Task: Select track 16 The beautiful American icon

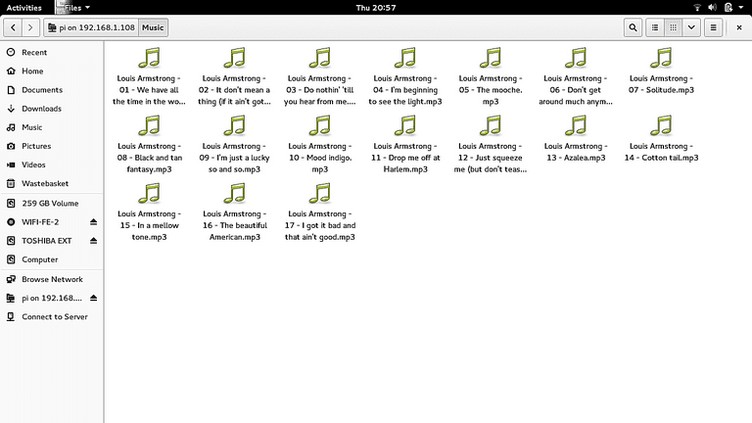Action: tap(235, 193)
